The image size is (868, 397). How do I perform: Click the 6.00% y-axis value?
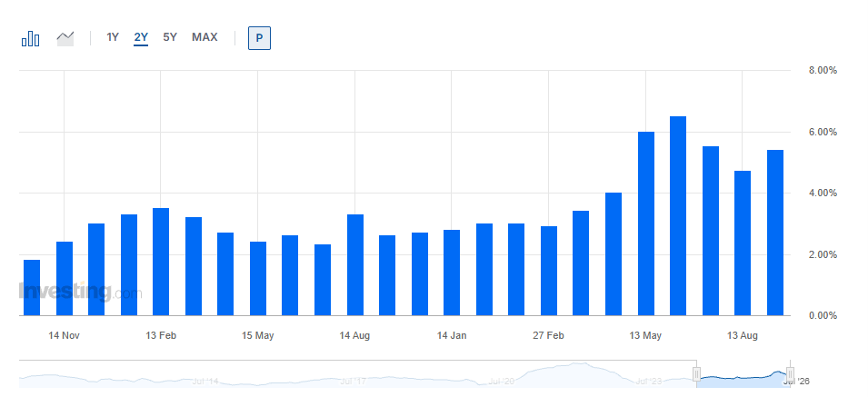coord(823,132)
